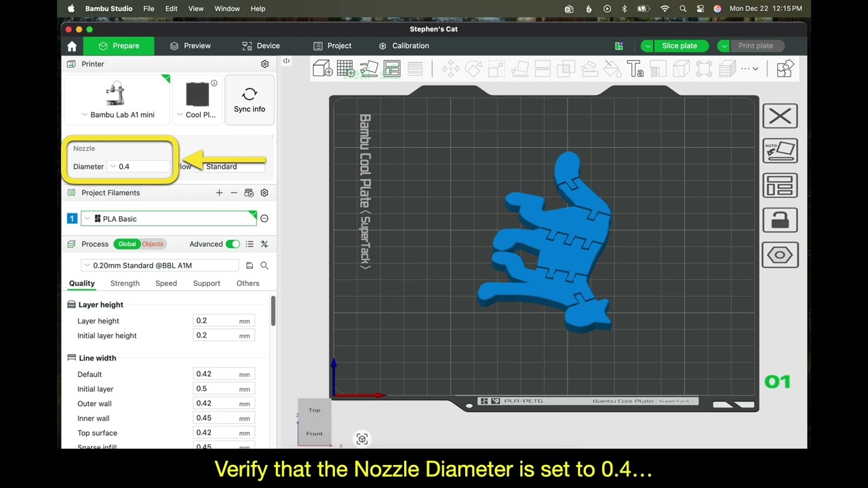Turn off Advanced settings mode
Image resolution: width=868 pixels, height=488 pixels.
(x=233, y=244)
